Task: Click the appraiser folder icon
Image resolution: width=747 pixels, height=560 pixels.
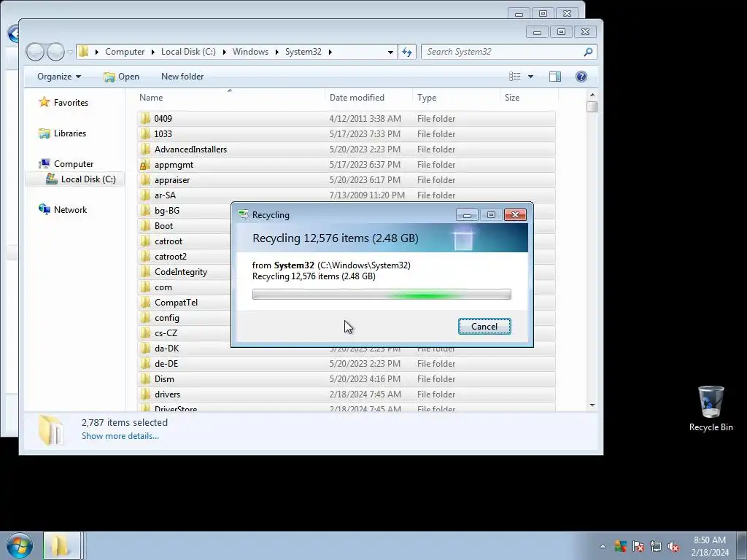Action: click(145, 179)
